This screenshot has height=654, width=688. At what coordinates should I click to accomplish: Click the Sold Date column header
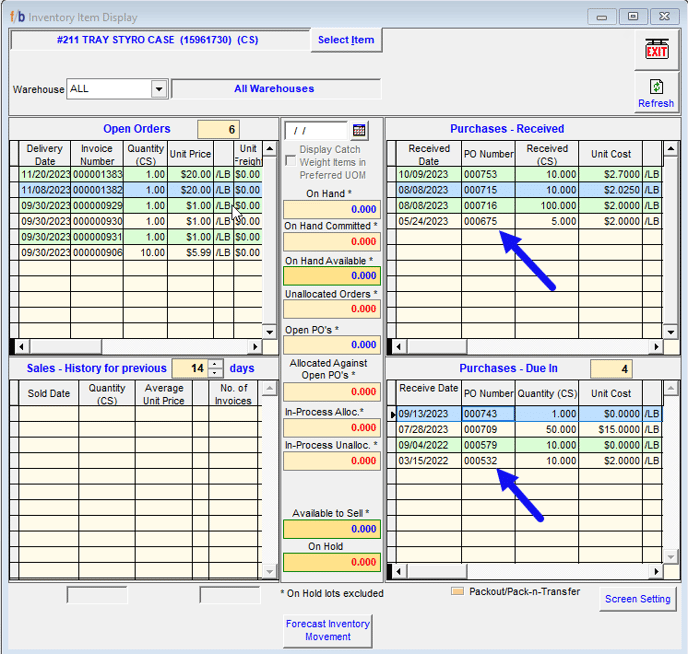tap(49, 393)
